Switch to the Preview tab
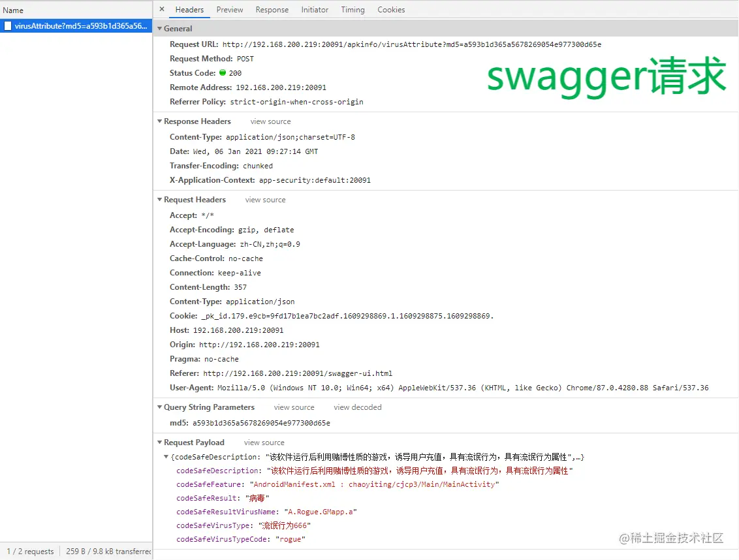 [229, 9]
